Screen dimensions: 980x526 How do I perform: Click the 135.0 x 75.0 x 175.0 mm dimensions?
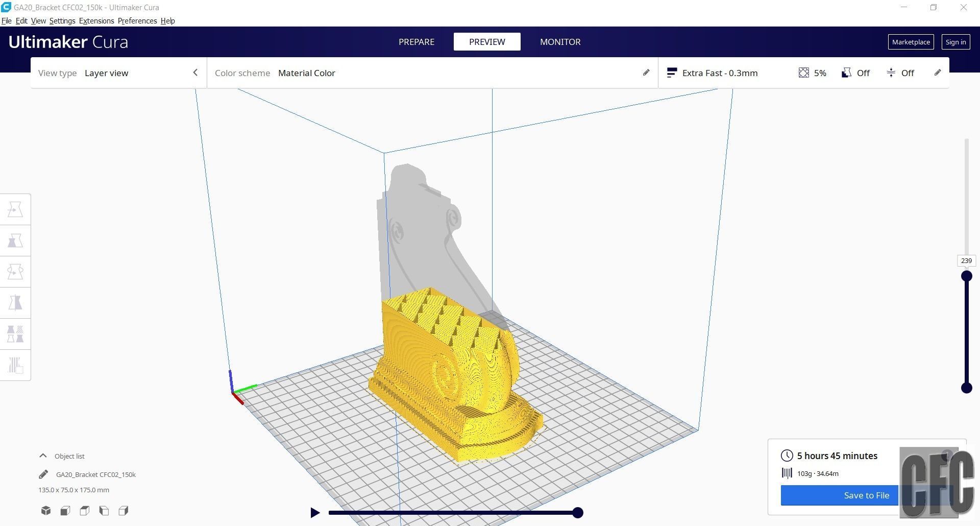[73, 490]
